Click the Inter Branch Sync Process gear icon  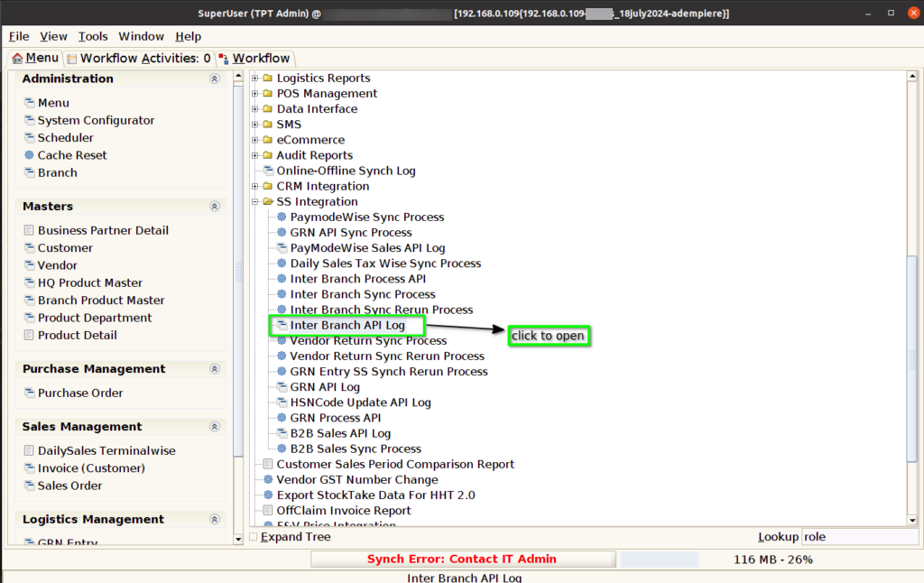(282, 294)
